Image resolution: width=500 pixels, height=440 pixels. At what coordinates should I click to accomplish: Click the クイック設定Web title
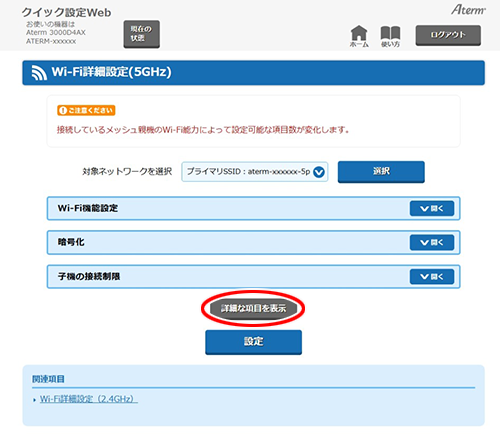pyautogui.click(x=66, y=12)
